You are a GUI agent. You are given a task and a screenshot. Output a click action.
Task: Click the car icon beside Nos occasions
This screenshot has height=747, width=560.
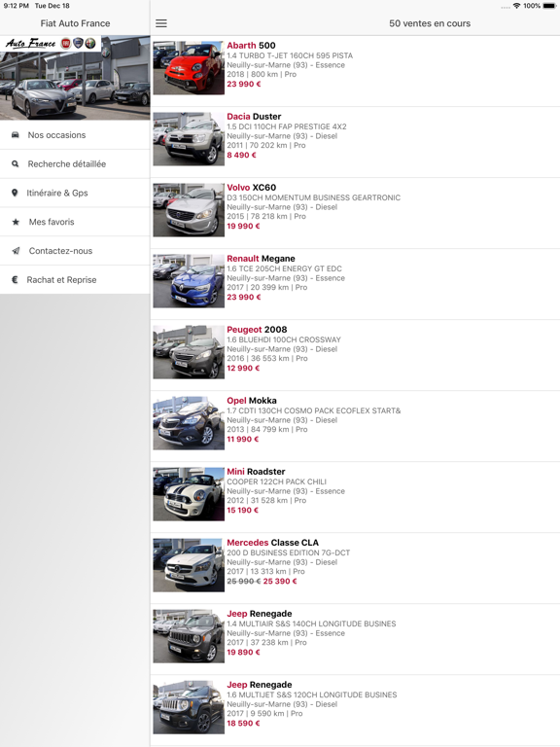point(16,135)
